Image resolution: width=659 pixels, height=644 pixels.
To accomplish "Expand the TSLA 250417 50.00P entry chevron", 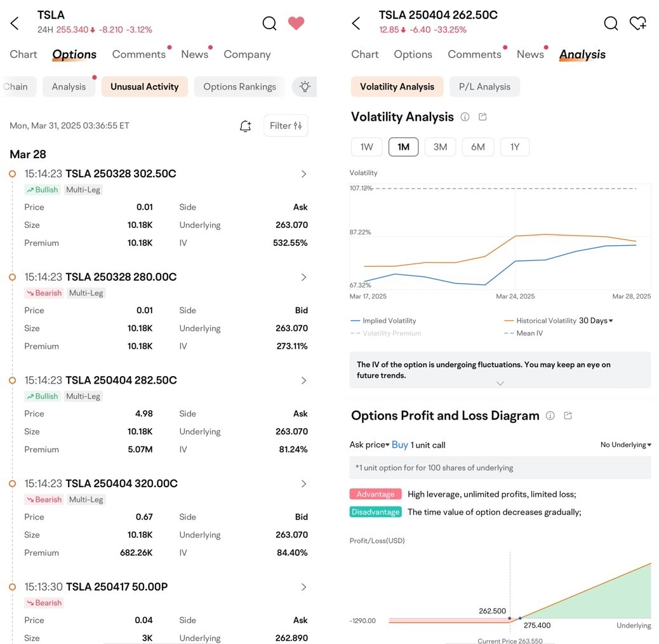I will [x=303, y=587].
